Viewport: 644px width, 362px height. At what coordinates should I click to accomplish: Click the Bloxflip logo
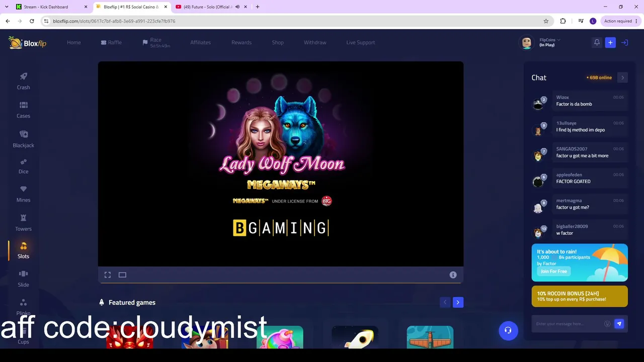(x=28, y=43)
